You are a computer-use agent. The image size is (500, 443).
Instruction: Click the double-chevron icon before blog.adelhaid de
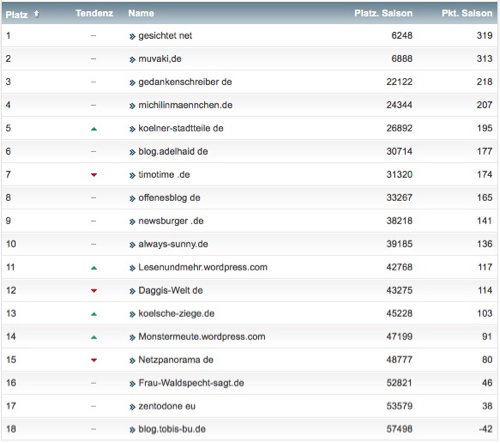[x=132, y=153]
